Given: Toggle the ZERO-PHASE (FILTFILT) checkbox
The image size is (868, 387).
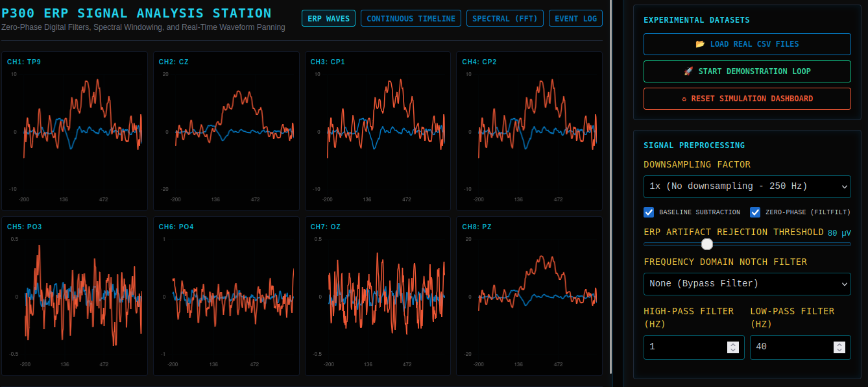Looking at the screenshot, I should [x=755, y=212].
